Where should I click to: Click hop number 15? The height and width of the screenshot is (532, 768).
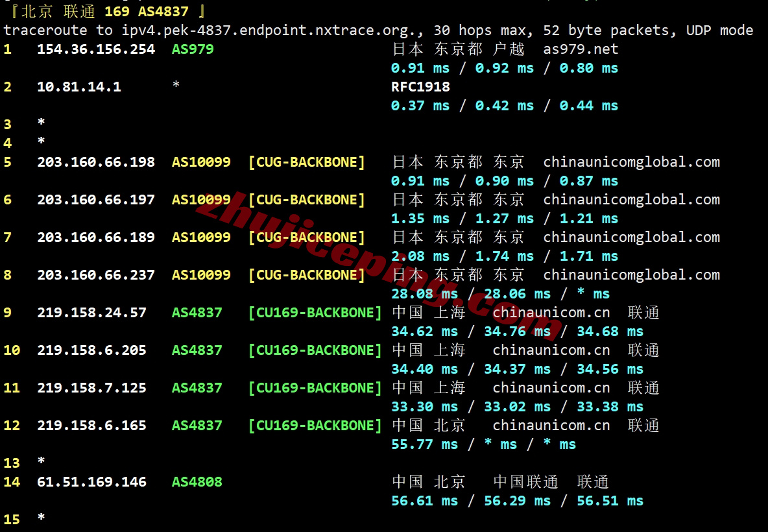click(x=12, y=519)
